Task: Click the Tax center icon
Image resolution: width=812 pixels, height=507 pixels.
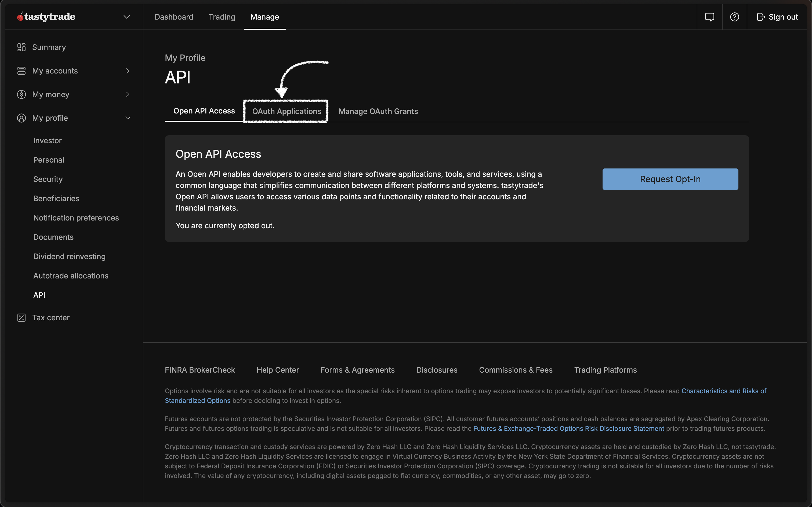Action: [x=21, y=317]
